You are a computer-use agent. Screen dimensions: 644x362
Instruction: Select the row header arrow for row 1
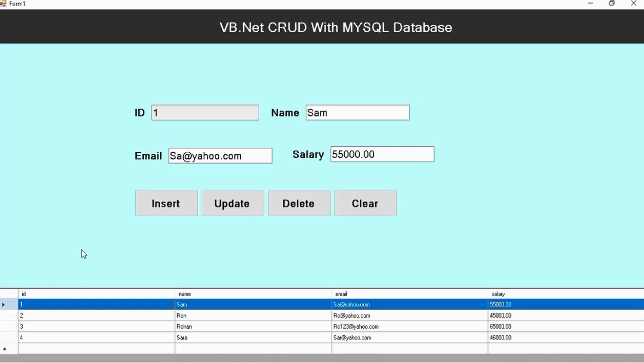pyautogui.click(x=9, y=305)
